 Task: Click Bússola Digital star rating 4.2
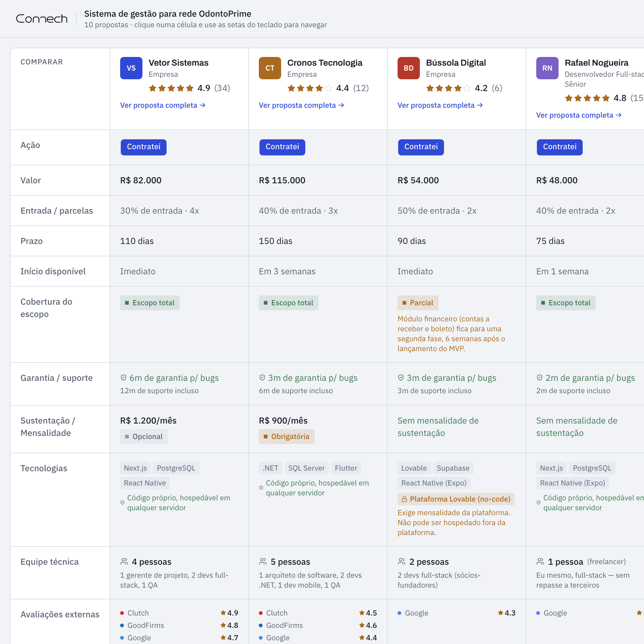(x=464, y=88)
